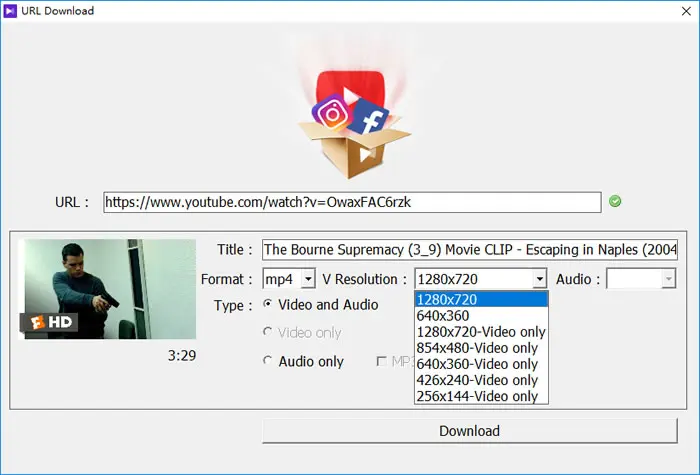Choose 640x360 from the resolution list
This screenshot has height=475, width=700.
(481, 316)
